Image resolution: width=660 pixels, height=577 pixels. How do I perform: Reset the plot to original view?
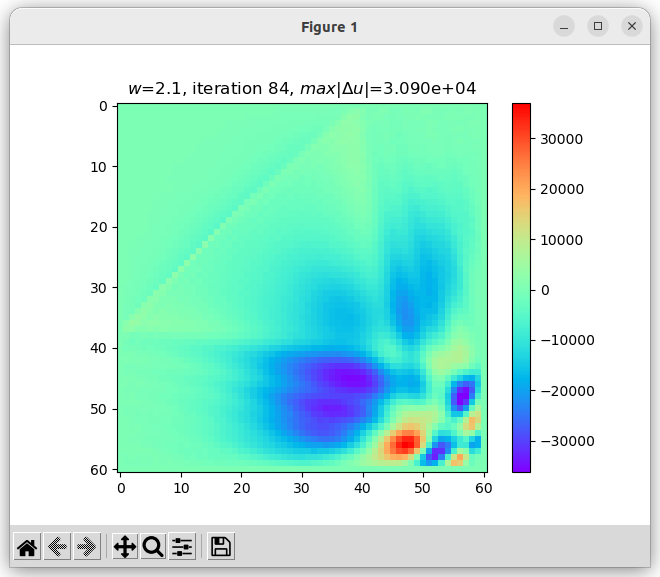27,547
